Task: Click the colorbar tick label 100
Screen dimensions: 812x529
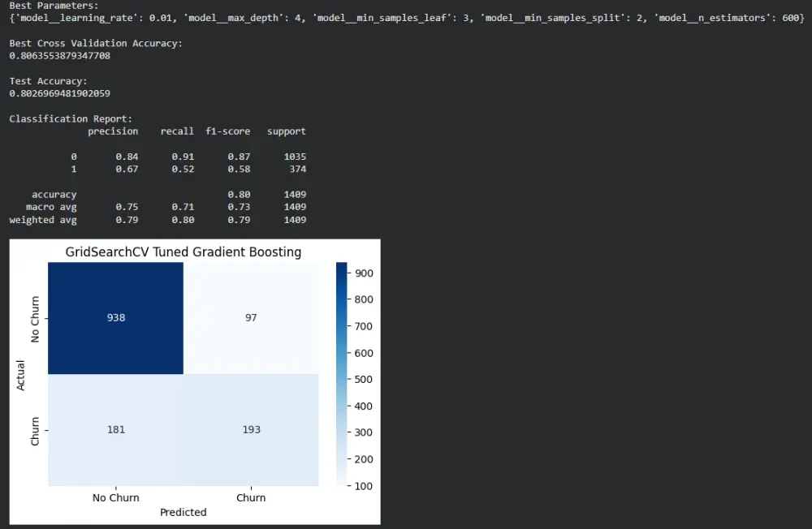Action: tap(364, 486)
